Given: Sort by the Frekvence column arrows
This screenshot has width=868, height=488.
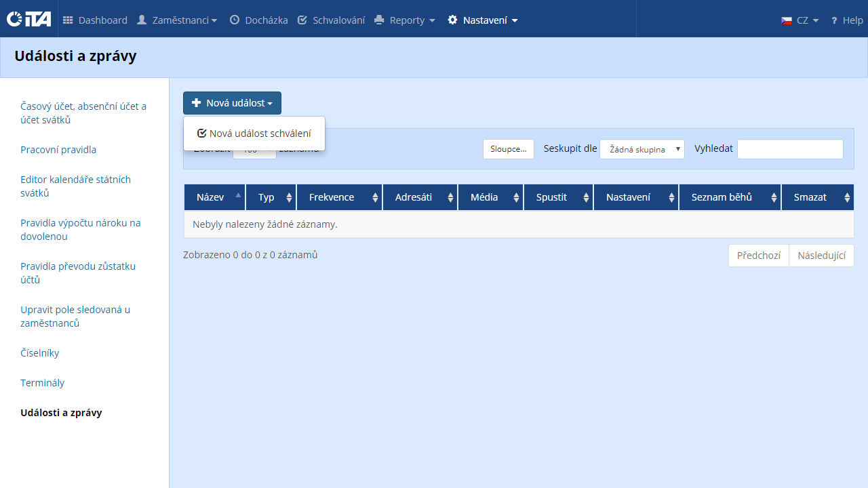Looking at the screenshot, I should pos(375,197).
